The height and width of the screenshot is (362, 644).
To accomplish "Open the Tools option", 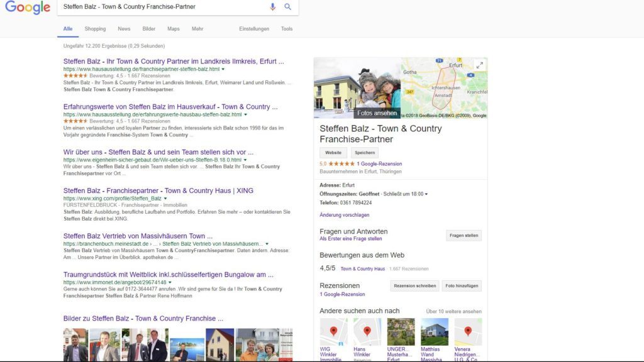I will [x=287, y=29].
